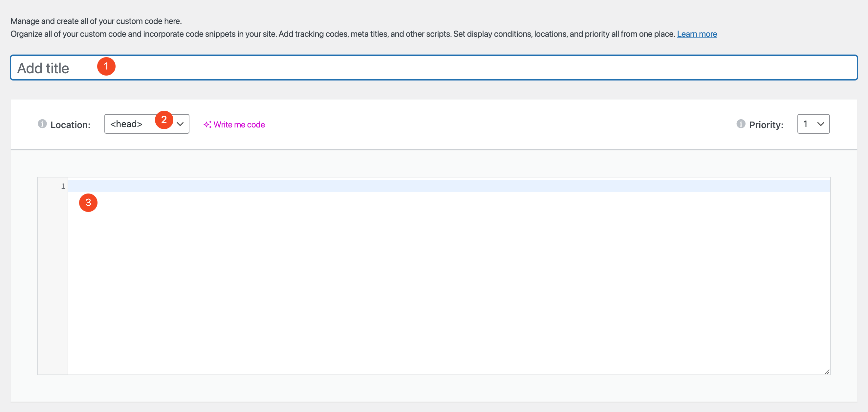Open the Priority dropdown showing 1
The image size is (868, 412).
(x=809, y=124)
